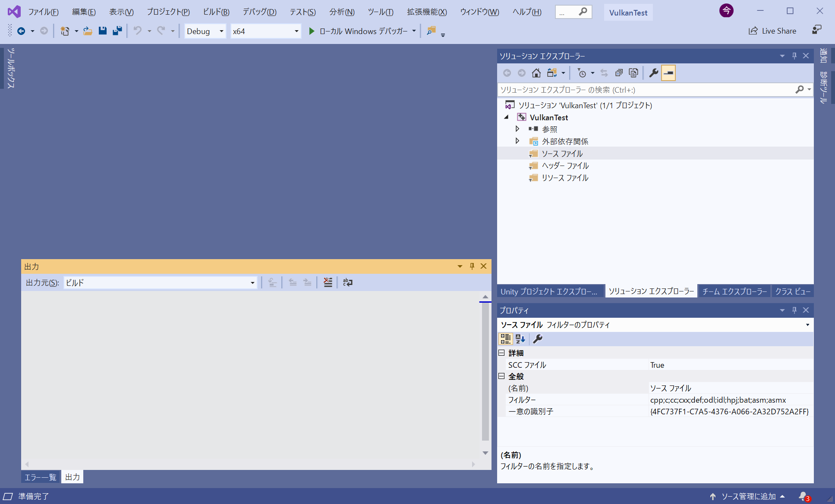Select the リソース ファイル folder
835x504 pixels.
(x=565, y=178)
